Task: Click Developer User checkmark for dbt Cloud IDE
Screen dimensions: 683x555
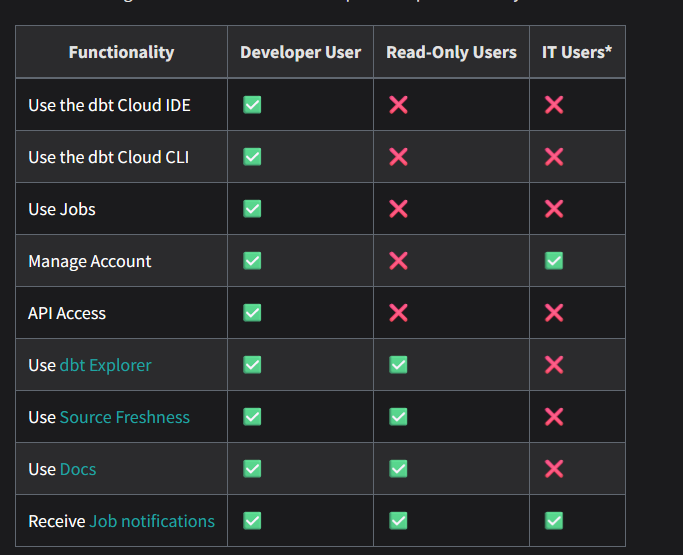Action: tap(252, 105)
